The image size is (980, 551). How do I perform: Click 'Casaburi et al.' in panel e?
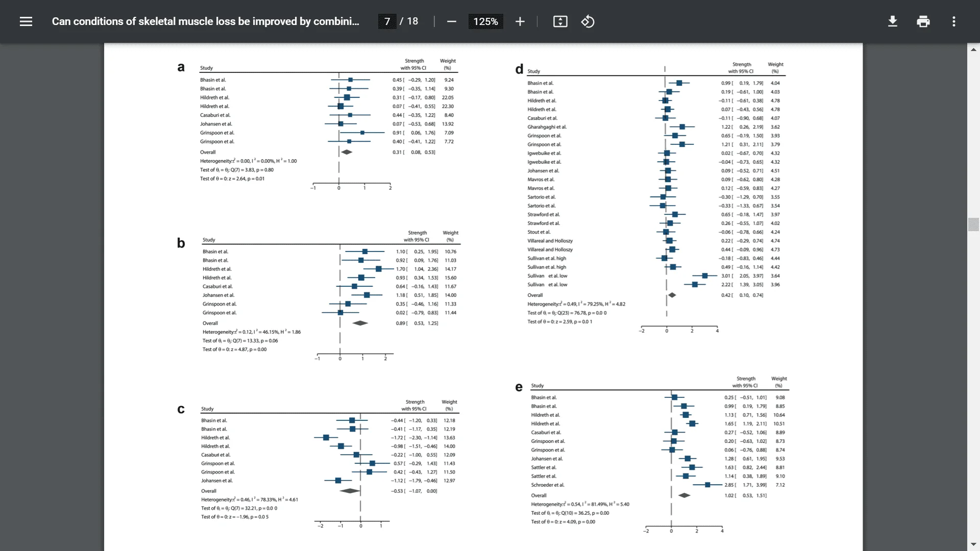(x=546, y=433)
